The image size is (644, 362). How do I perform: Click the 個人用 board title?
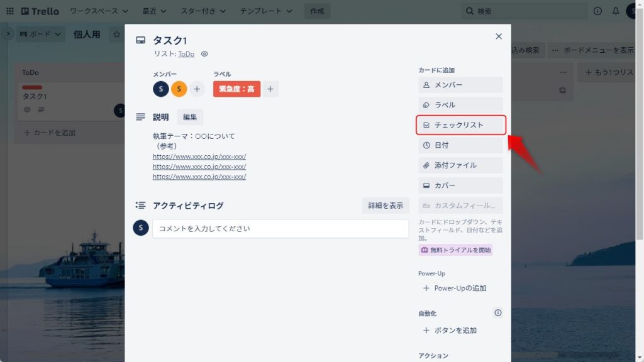click(87, 35)
